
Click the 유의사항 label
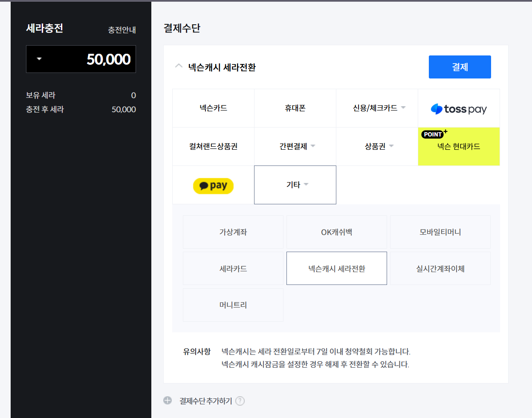[x=197, y=351]
